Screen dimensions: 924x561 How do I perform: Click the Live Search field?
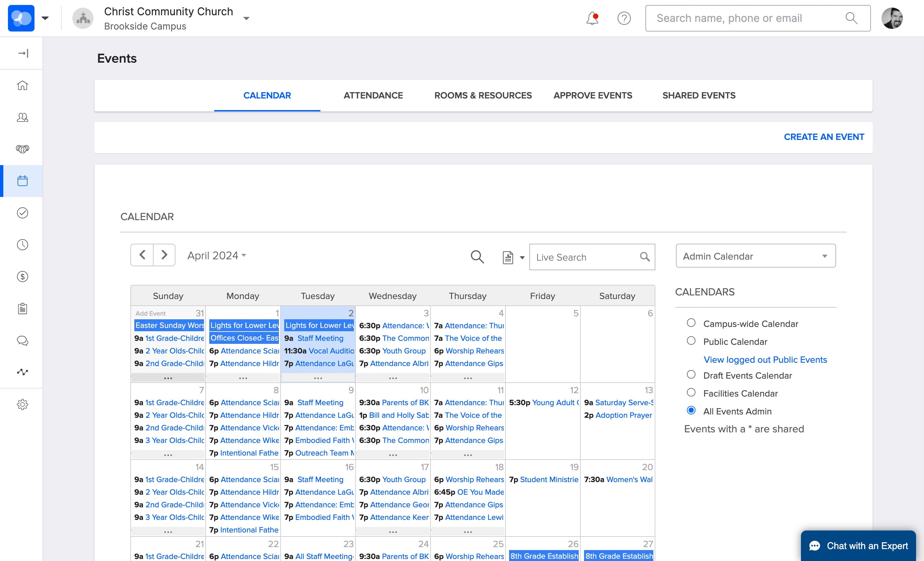click(x=592, y=257)
